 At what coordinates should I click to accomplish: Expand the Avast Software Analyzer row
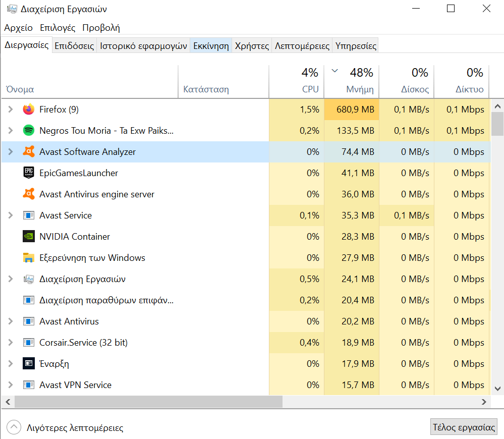pyautogui.click(x=10, y=152)
